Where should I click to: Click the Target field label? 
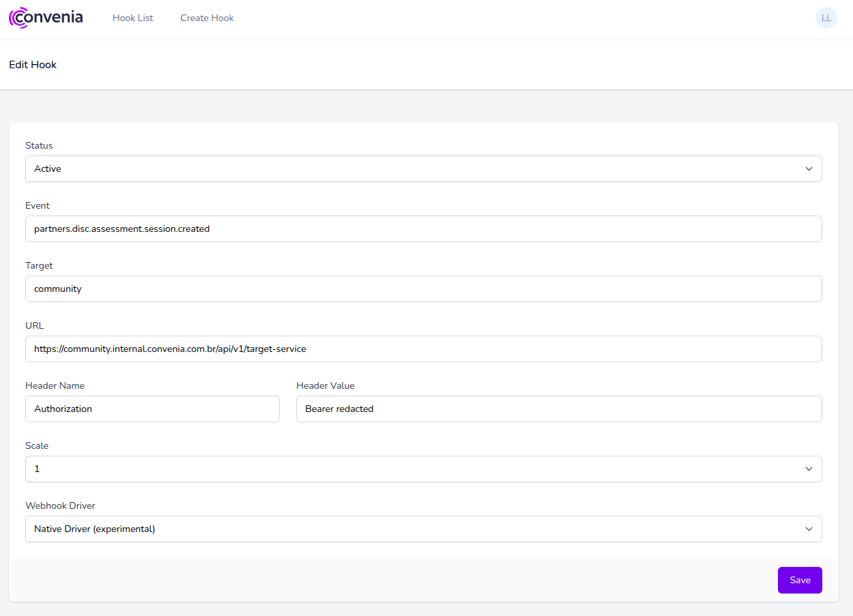[39, 265]
